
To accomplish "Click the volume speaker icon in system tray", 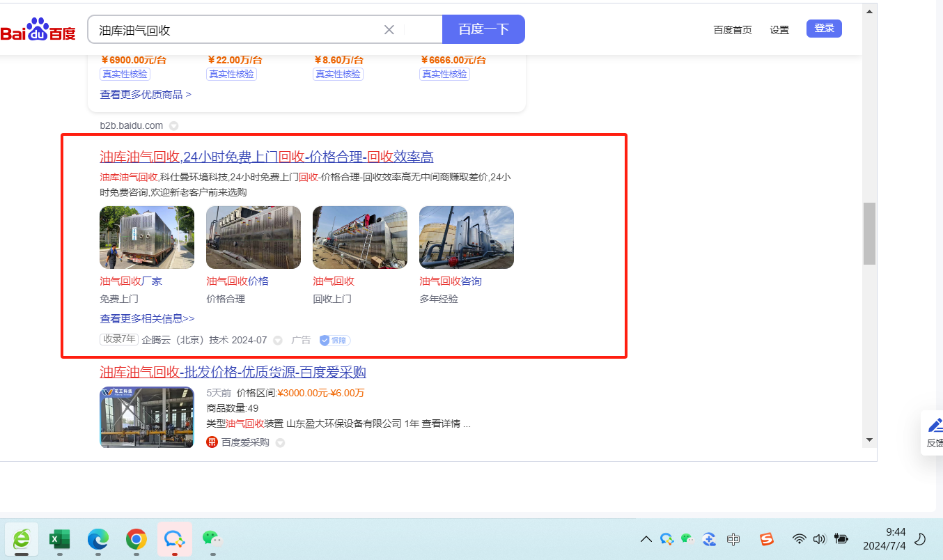I will pos(819,539).
